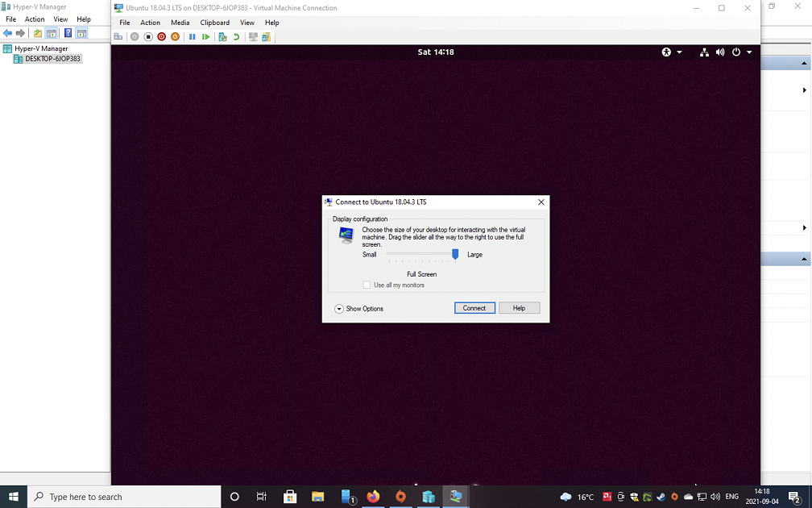The height and width of the screenshot is (508, 812).
Task: Click the green Revert arrow icon
Action: click(236, 37)
